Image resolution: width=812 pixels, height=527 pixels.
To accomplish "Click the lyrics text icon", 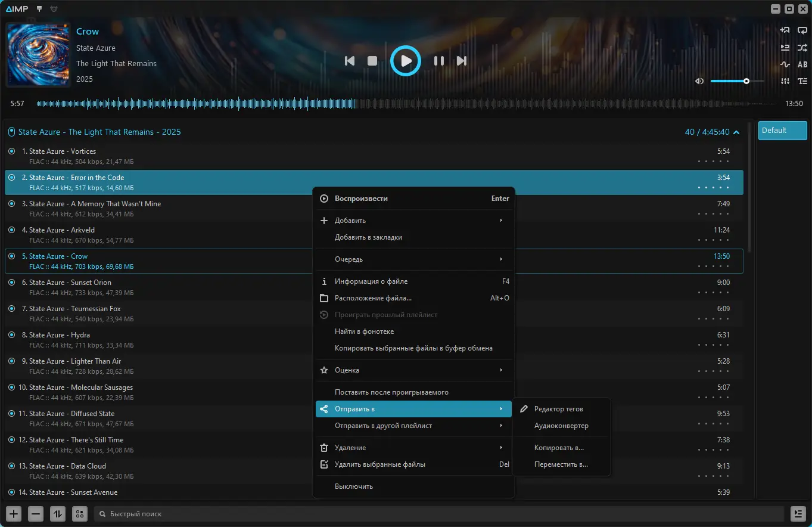I will click(802, 81).
